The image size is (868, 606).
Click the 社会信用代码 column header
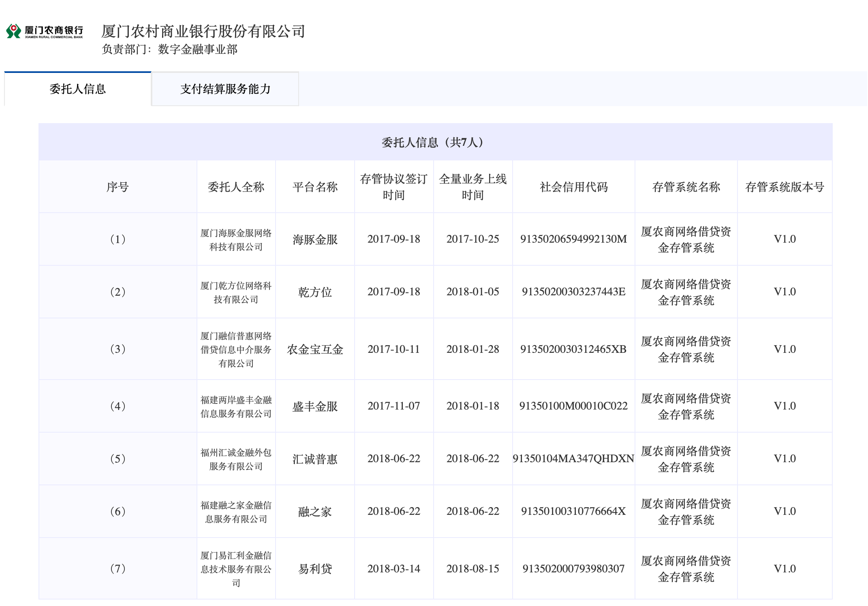click(x=574, y=187)
